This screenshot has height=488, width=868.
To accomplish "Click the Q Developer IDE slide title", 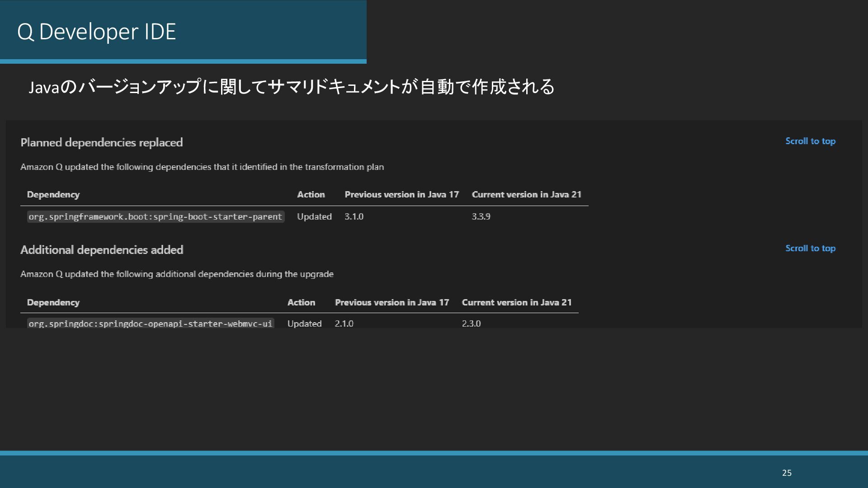I will click(x=96, y=32).
